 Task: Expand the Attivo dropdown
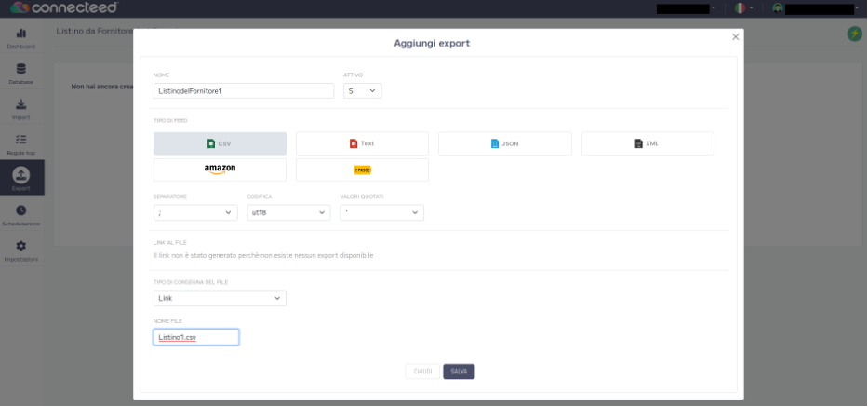click(362, 91)
